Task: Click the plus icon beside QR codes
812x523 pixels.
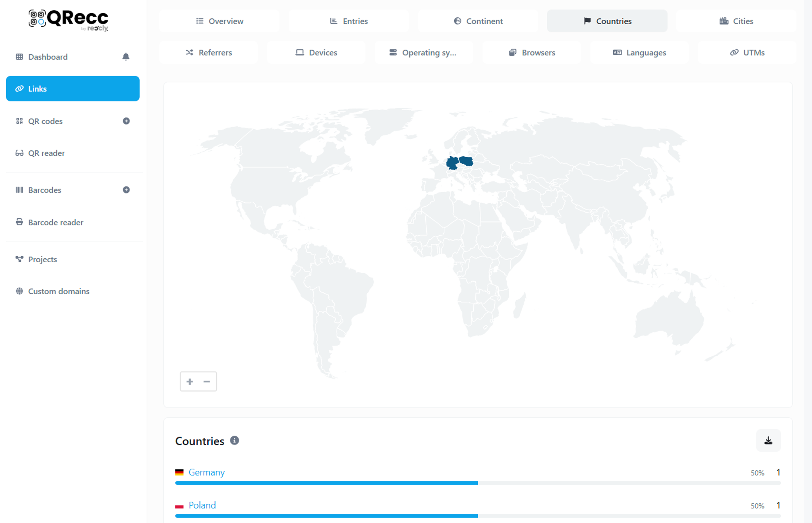Action: 126,121
